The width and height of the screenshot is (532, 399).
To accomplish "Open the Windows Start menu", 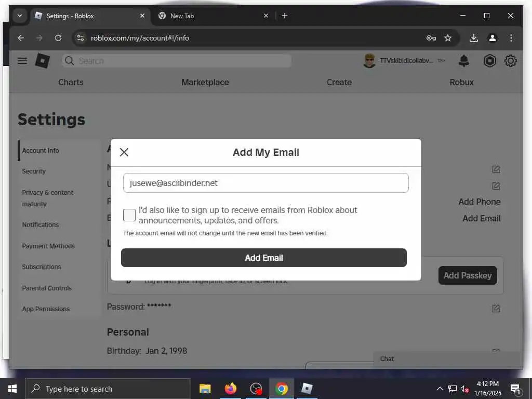I will 12,389.
